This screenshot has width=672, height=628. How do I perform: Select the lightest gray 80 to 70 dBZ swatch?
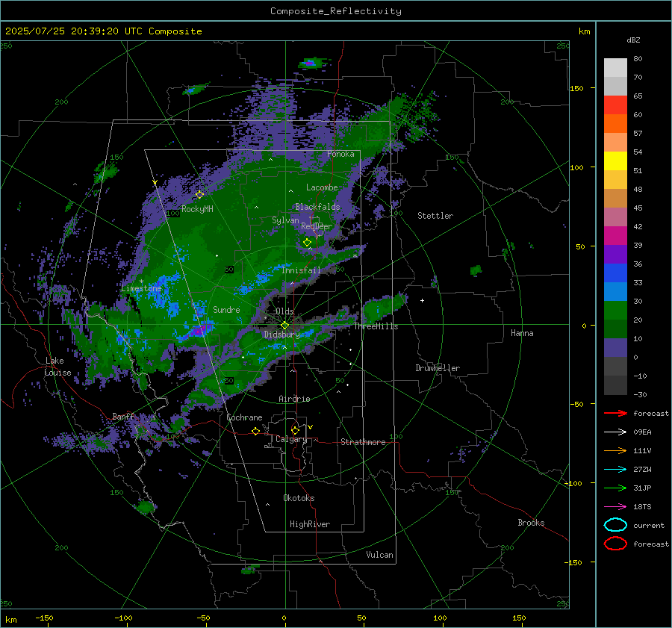pyautogui.click(x=615, y=68)
